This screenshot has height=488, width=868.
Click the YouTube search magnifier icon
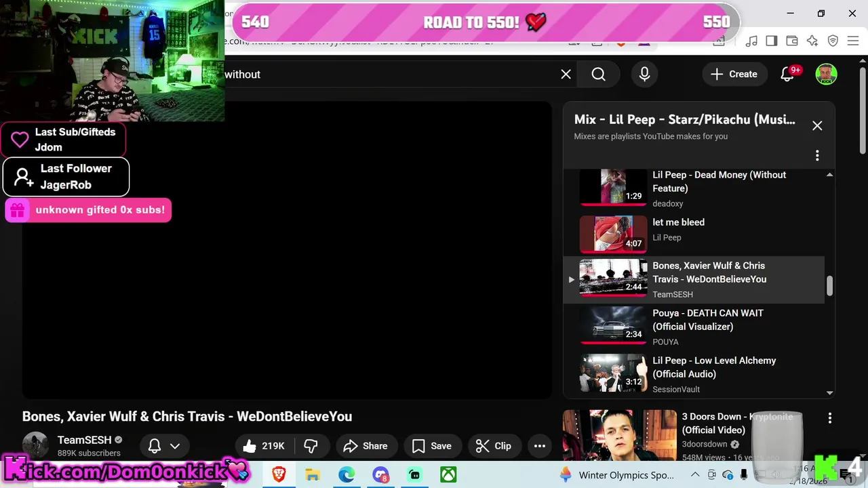coord(598,74)
